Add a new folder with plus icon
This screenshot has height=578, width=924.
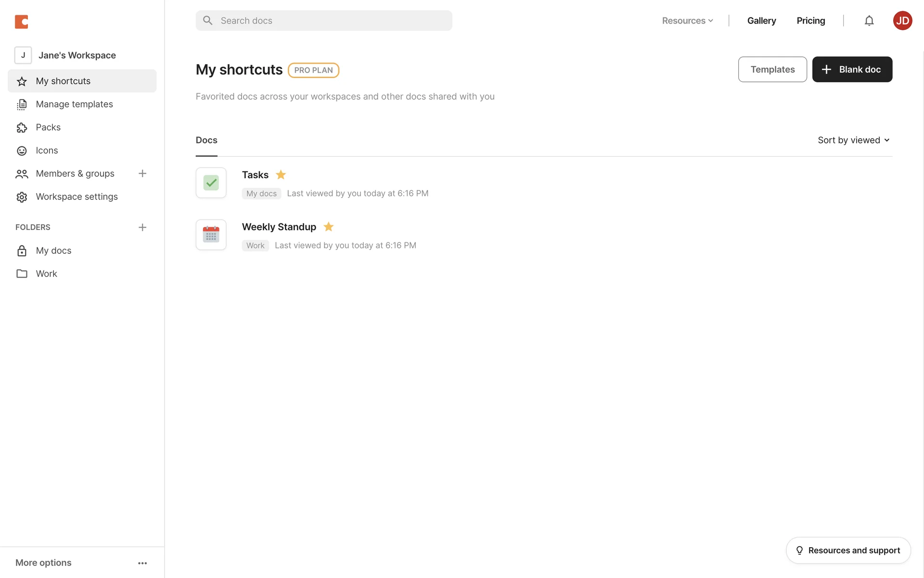click(x=142, y=227)
